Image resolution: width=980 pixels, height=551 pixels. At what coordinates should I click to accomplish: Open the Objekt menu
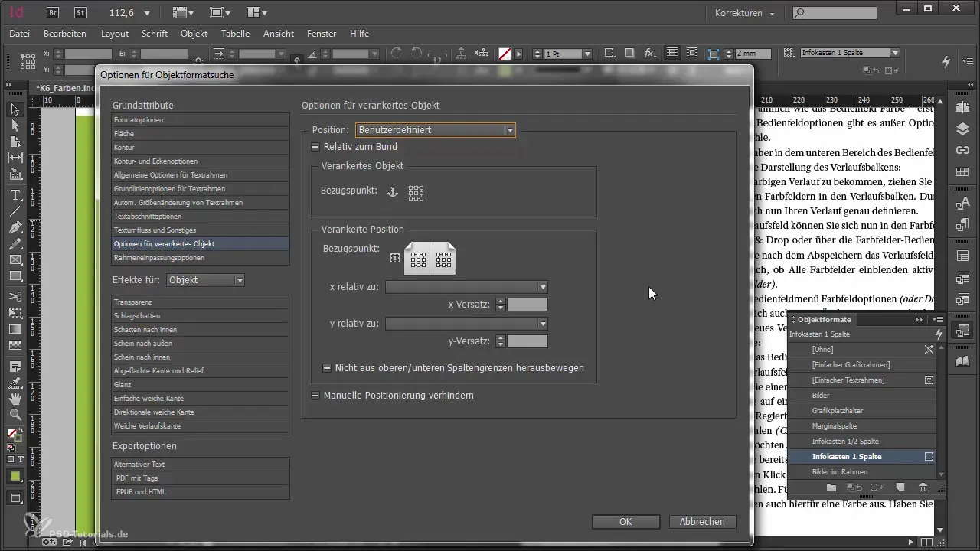click(194, 34)
